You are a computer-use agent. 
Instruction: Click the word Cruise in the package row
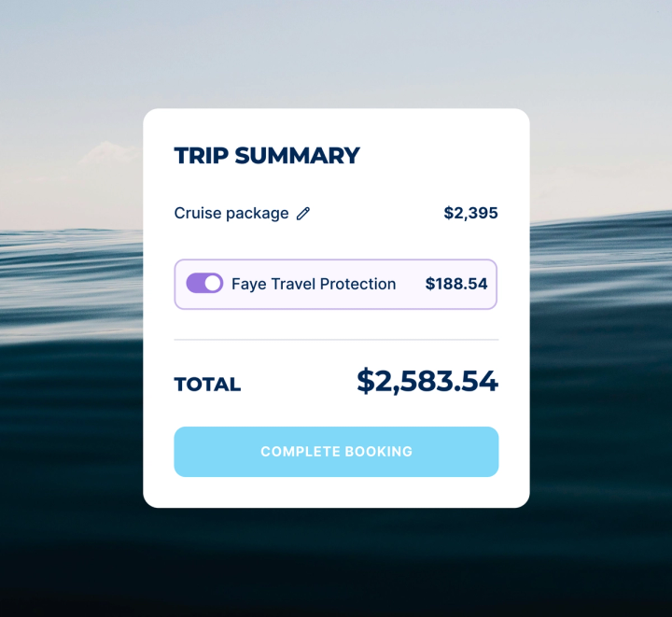(198, 213)
